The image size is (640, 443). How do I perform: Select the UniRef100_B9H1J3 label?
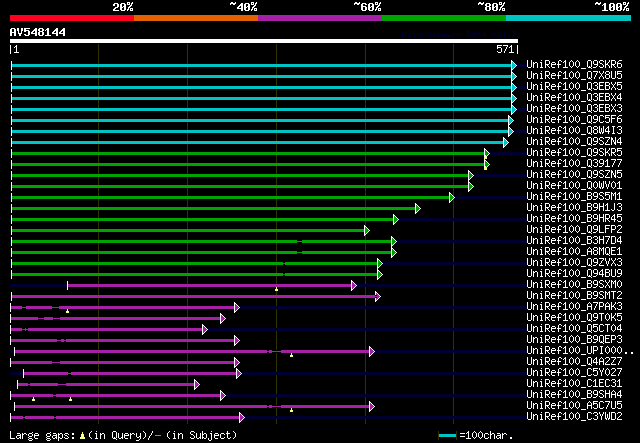[574, 207]
